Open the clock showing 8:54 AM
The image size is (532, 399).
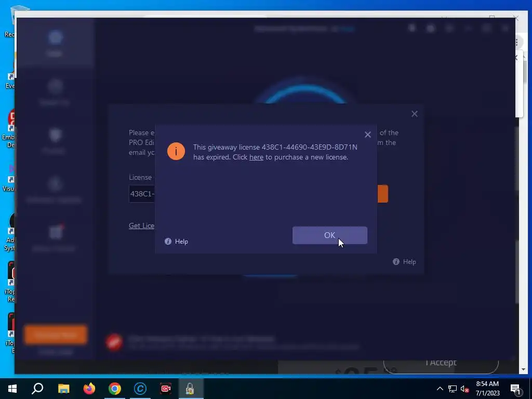[487, 389]
